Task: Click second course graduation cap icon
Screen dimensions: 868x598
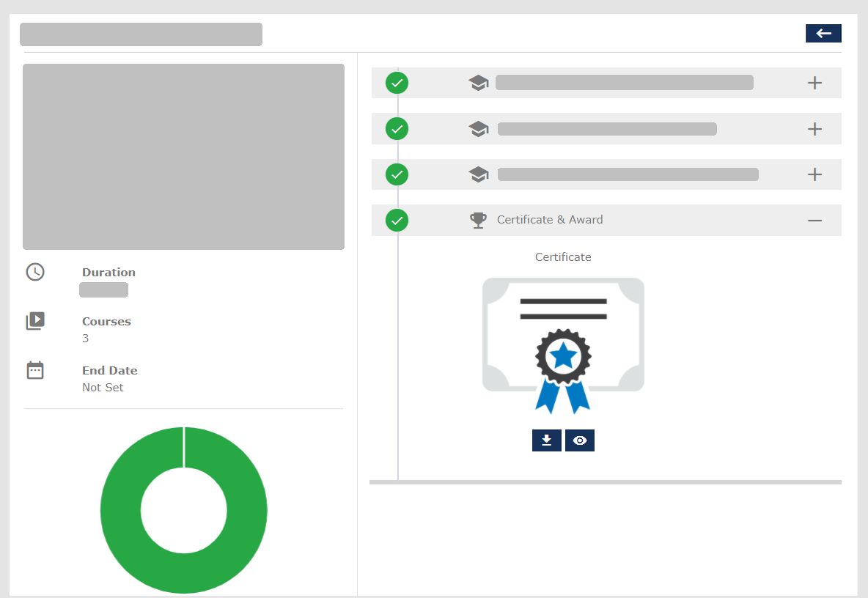Action: click(x=478, y=129)
